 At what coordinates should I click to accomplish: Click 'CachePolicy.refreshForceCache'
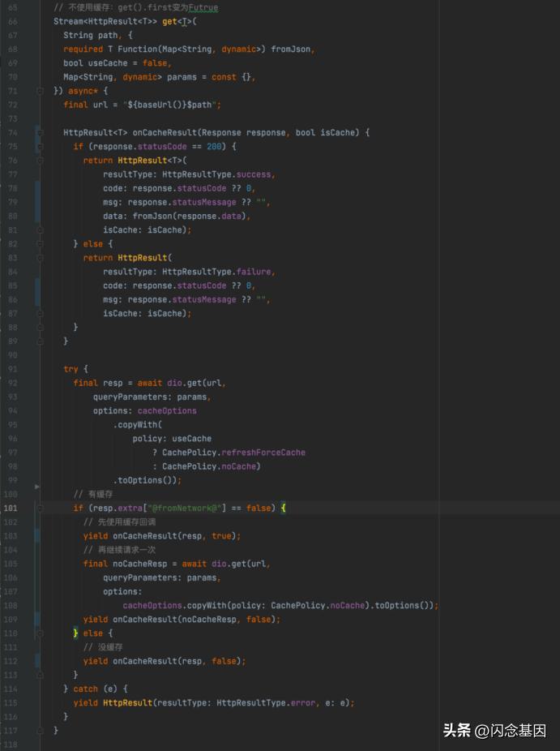pos(233,453)
